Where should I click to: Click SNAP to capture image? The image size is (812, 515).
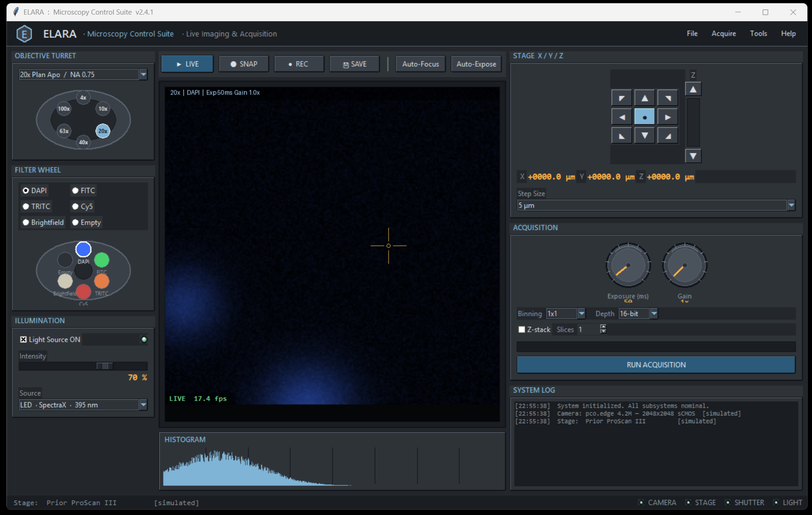(x=244, y=64)
